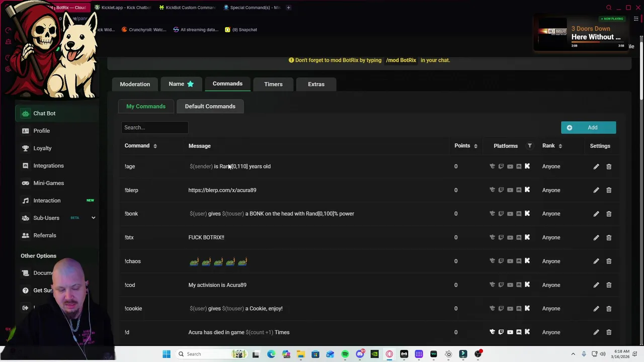Click the blerp.com/x/acura89 message text
This screenshot has height=362, width=644.
point(222,190)
